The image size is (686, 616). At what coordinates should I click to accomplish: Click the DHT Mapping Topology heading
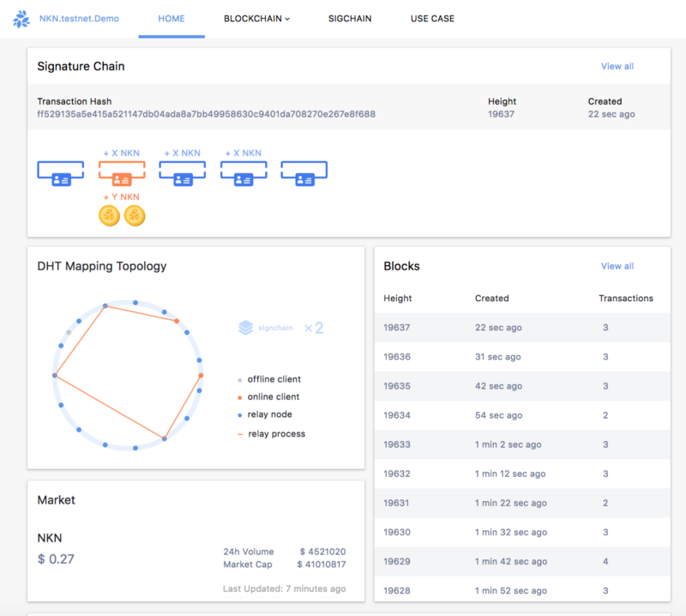click(102, 266)
